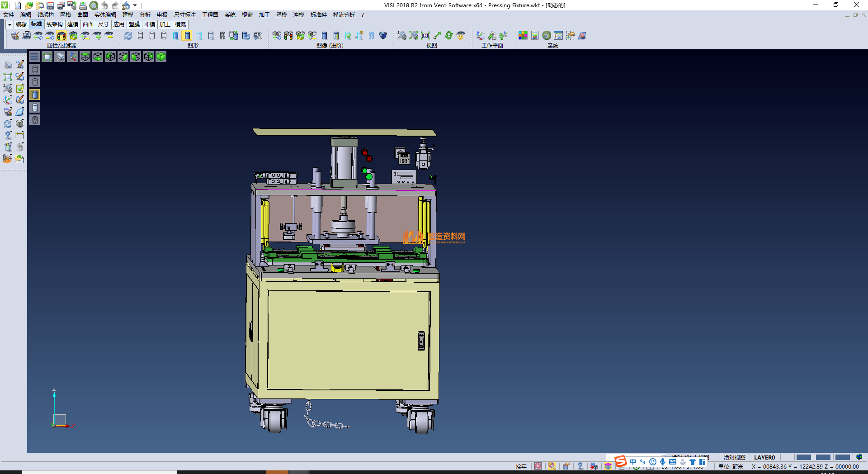Toggle highlighted shaded cylinder mode in 图形 toolbar
868x474 pixels.
click(x=187, y=36)
